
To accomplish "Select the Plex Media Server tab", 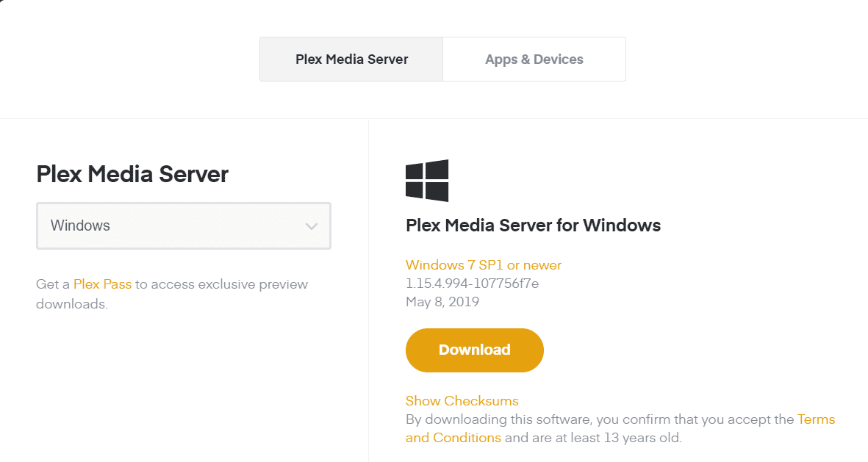I will point(351,59).
